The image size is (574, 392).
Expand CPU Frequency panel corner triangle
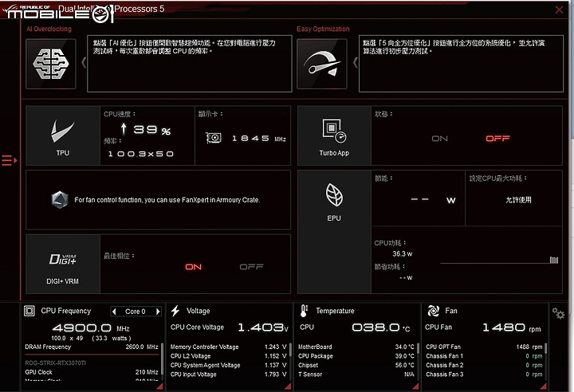tap(159, 386)
